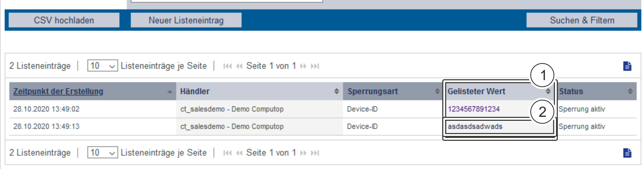
Task: Click the top document export icon
Action: tap(627, 66)
